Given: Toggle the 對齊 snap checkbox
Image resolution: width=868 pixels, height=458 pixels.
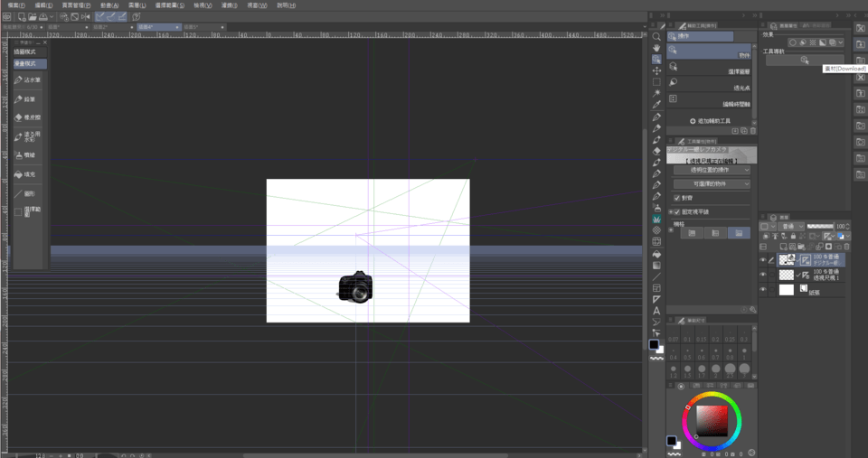Looking at the screenshot, I should (676, 198).
